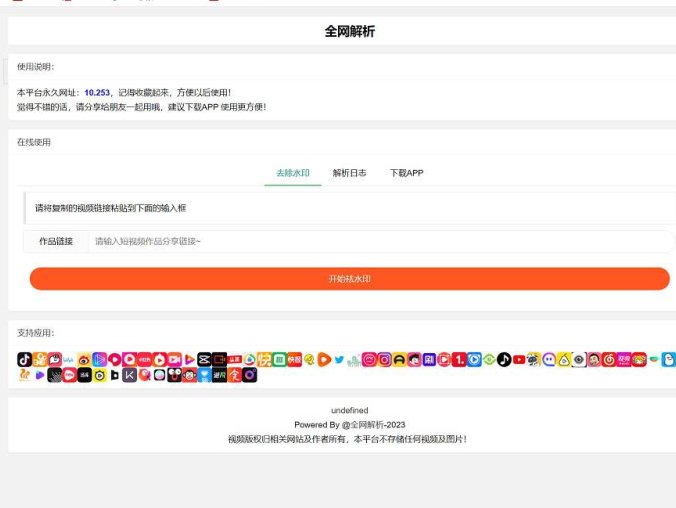
Task: Click the yellow pear-shaped play icon
Action: tap(563, 360)
